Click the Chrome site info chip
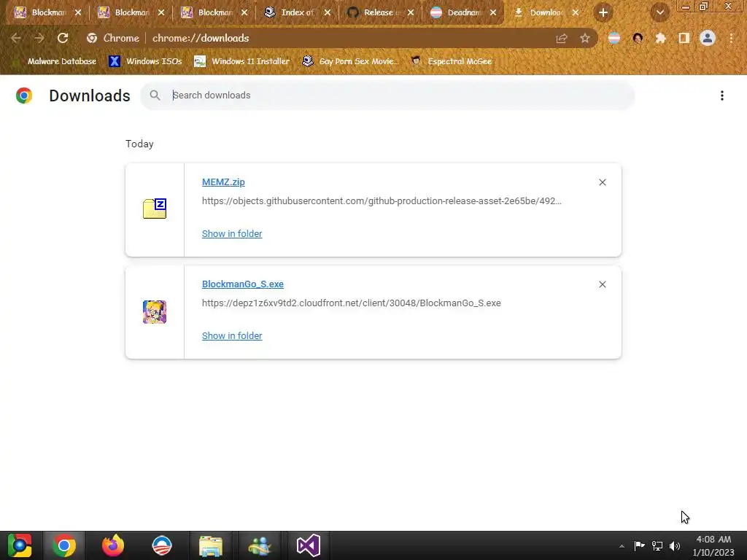Screen dimensions: 747x560 click(113, 38)
